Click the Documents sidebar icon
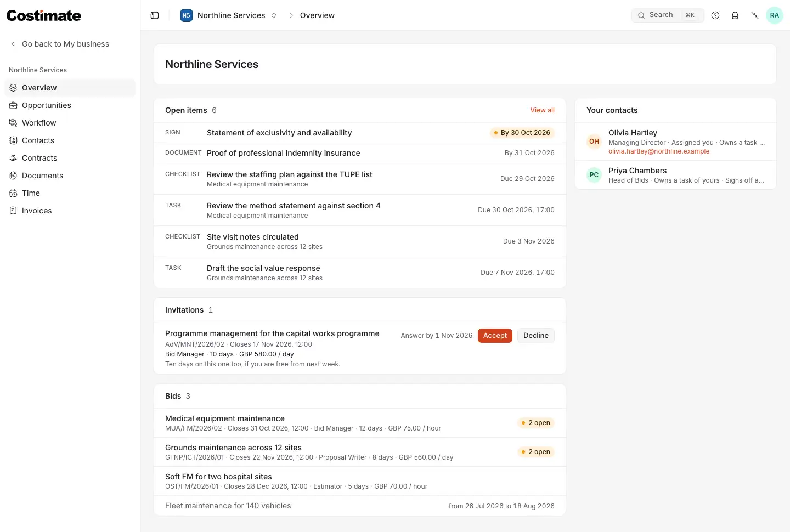This screenshot has height=532, width=790. 13,176
